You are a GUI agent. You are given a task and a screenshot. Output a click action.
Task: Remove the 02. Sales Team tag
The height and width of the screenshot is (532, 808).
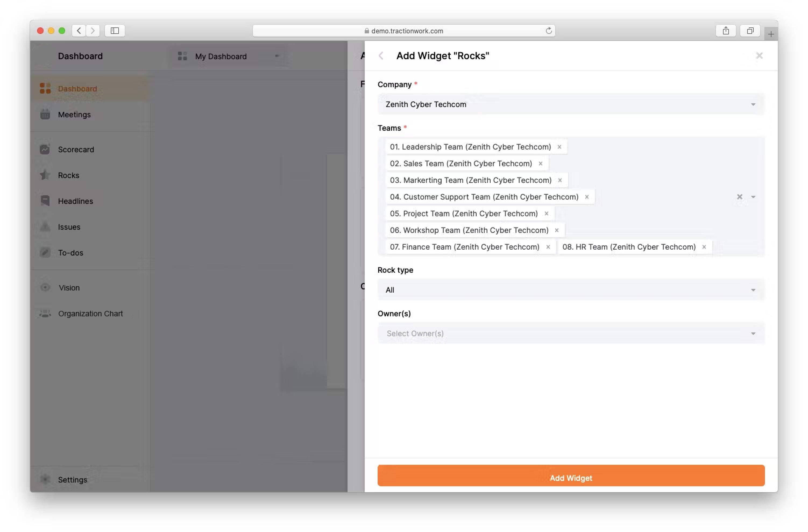click(540, 164)
